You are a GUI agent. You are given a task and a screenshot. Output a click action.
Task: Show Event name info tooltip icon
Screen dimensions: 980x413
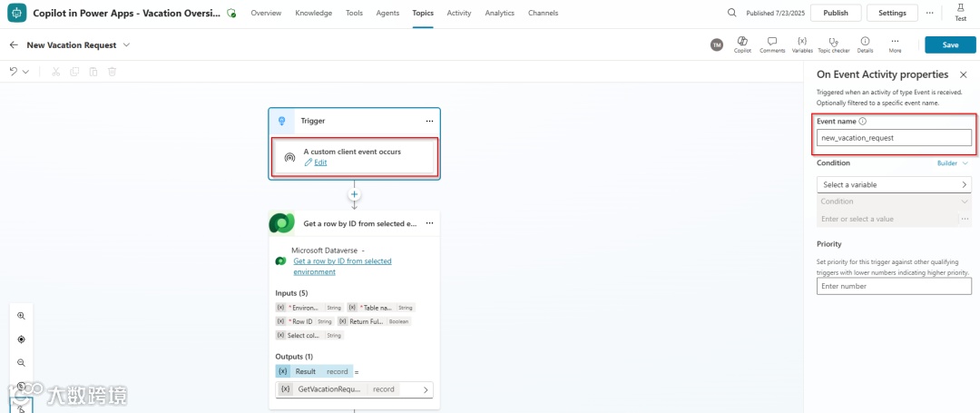point(863,122)
